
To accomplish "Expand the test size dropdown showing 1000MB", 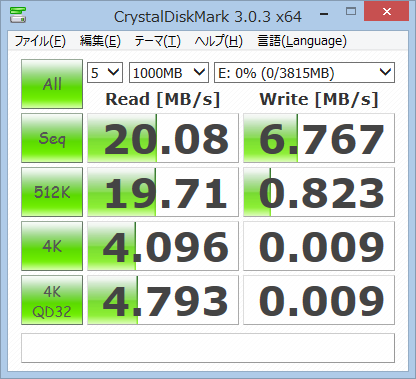I will pos(169,72).
